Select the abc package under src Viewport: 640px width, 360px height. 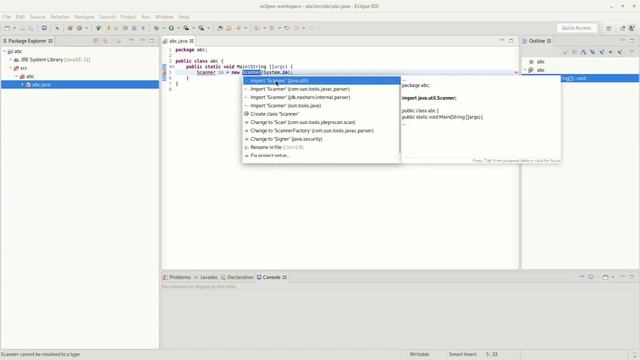tap(30, 76)
